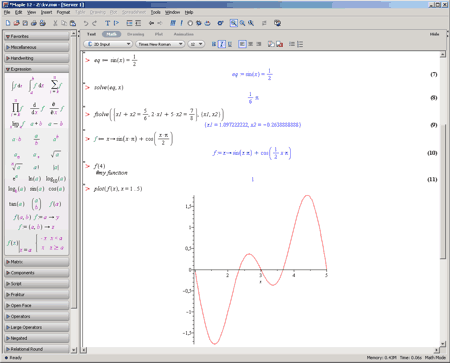This screenshot has height=363, width=450.
Task: Create a new document with the toolbar icon
Action: pyautogui.click(x=8, y=23)
